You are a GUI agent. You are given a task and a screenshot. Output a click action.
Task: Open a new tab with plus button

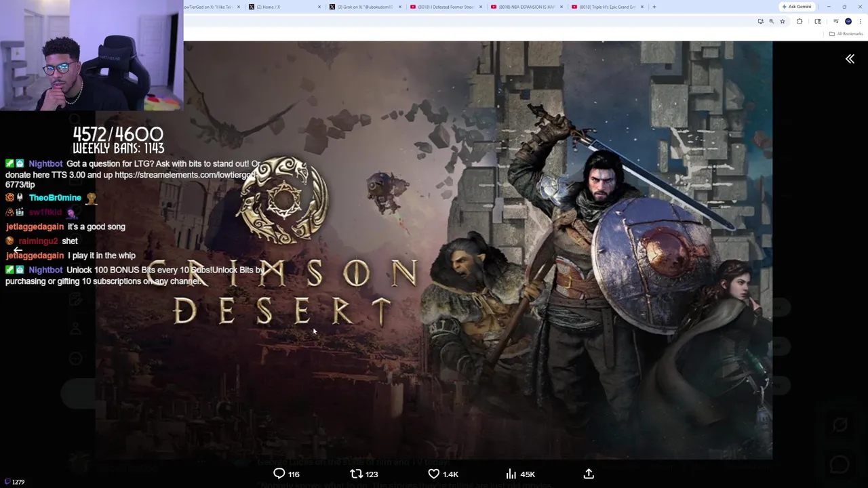654,7
